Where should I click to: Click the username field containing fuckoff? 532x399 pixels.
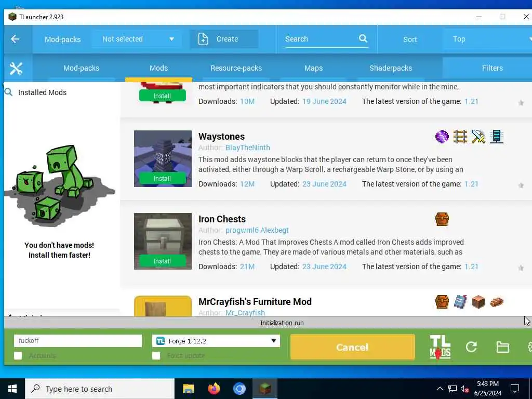pos(78,341)
